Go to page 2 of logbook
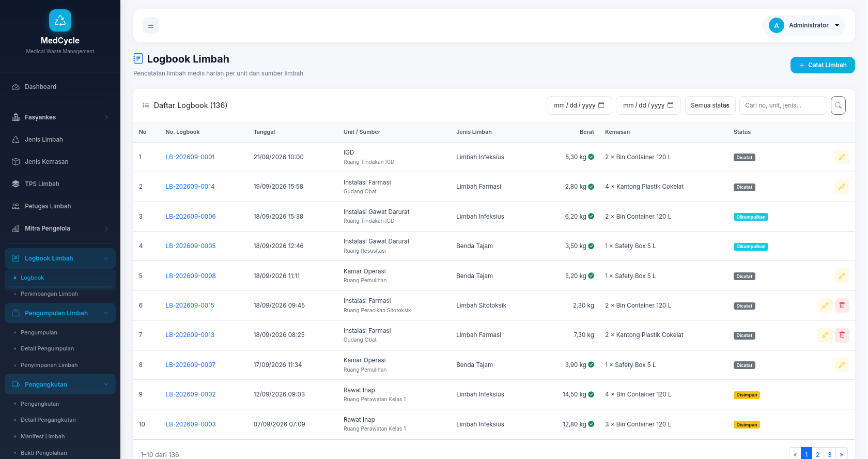 point(817,454)
